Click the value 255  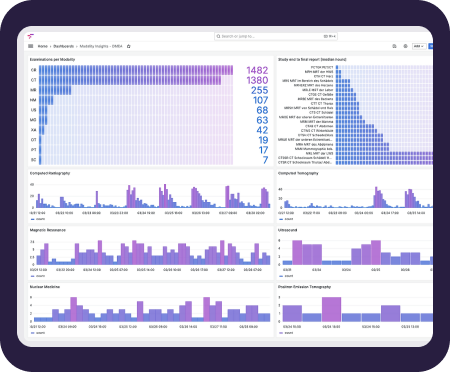[260, 90]
